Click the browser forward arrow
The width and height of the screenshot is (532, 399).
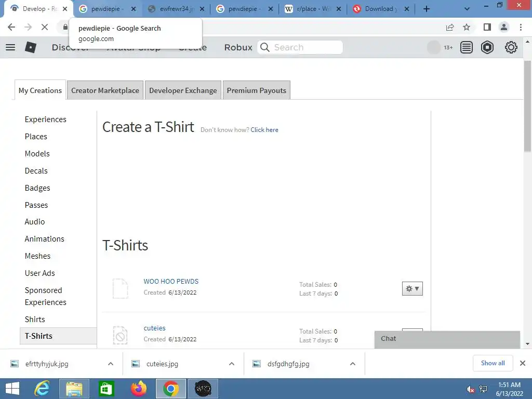pyautogui.click(x=28, y=27)
